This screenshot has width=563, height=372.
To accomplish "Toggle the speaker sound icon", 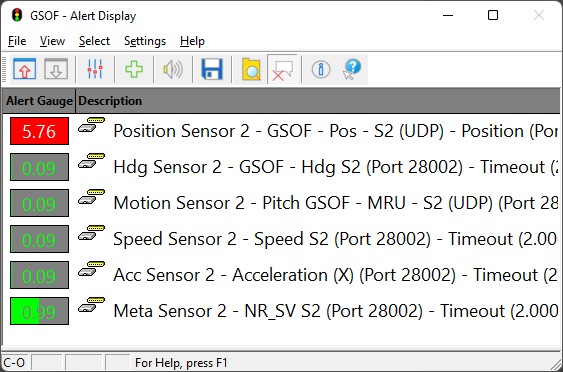I will 173,69.
